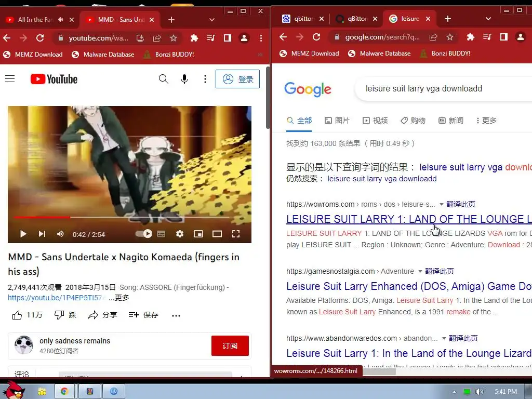Reload the Google search page
532x399 pixels.
pyautogui.click(x=316, y=37)
